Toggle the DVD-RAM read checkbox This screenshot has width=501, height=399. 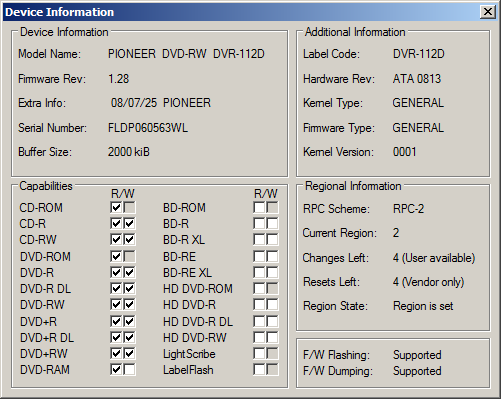pyautogui.click(x=116, y=369)
